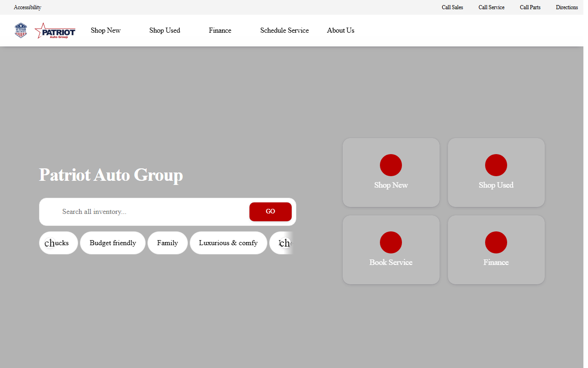Click the Patriot Auto Group star logo
The width and height of the screenshot is (588, 368).
(55, 31)
